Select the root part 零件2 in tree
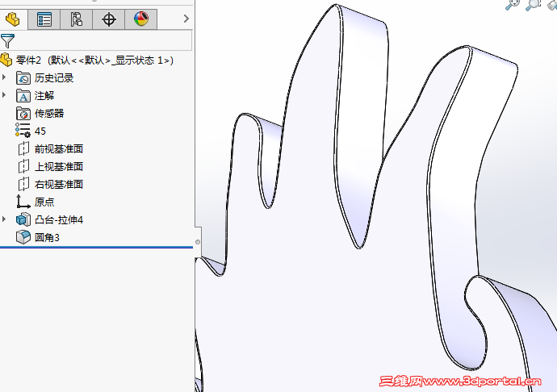The image size is (557, 392). click(x=94, y=60)
